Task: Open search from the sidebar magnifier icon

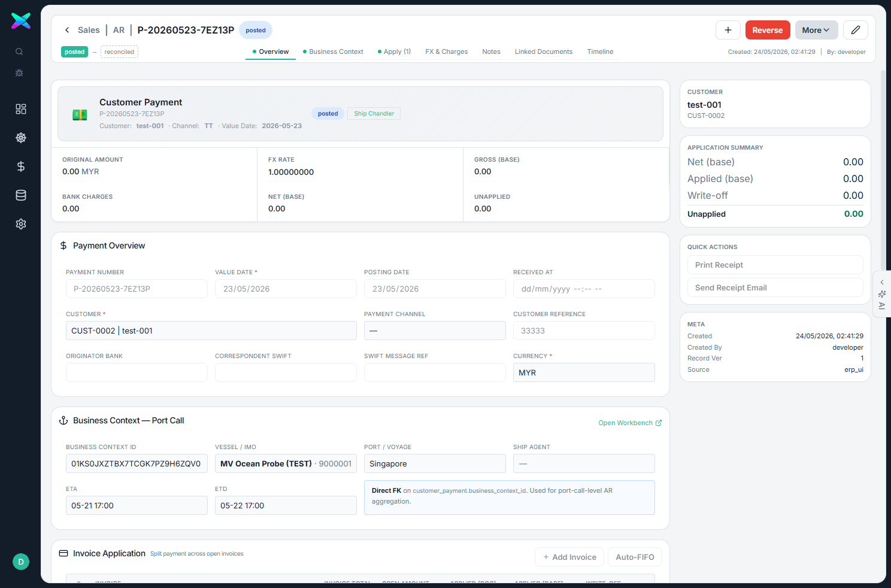Action: click(19, 51)
